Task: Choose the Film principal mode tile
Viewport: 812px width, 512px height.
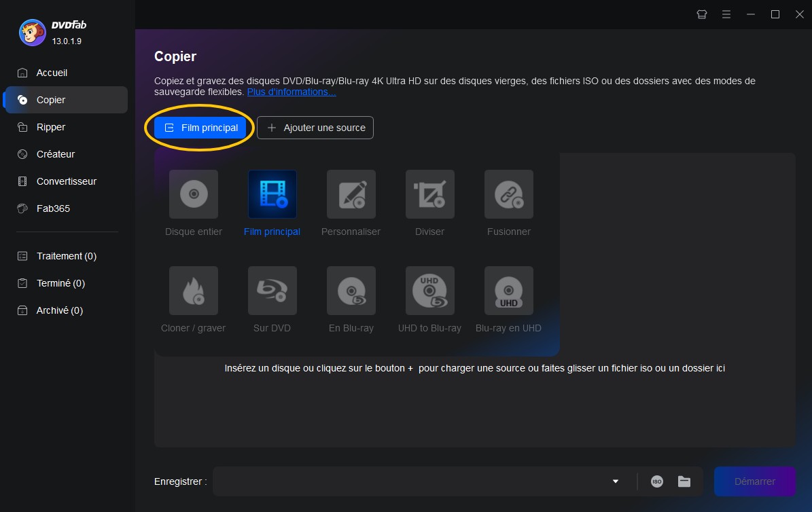Action: click(x=272, y=194)
